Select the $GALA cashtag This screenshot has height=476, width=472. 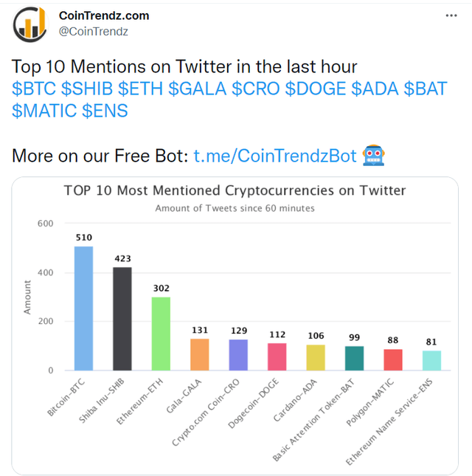click(x=197, y=89)
